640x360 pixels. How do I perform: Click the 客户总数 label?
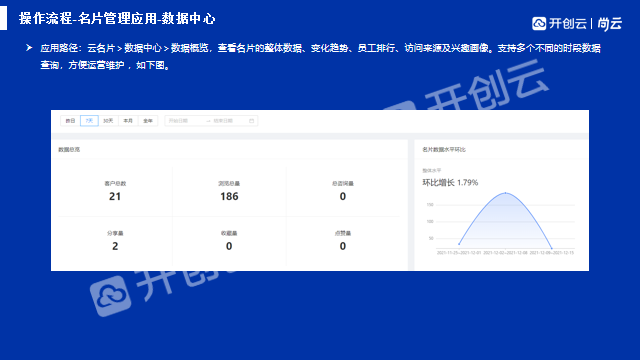click(115, 184)
